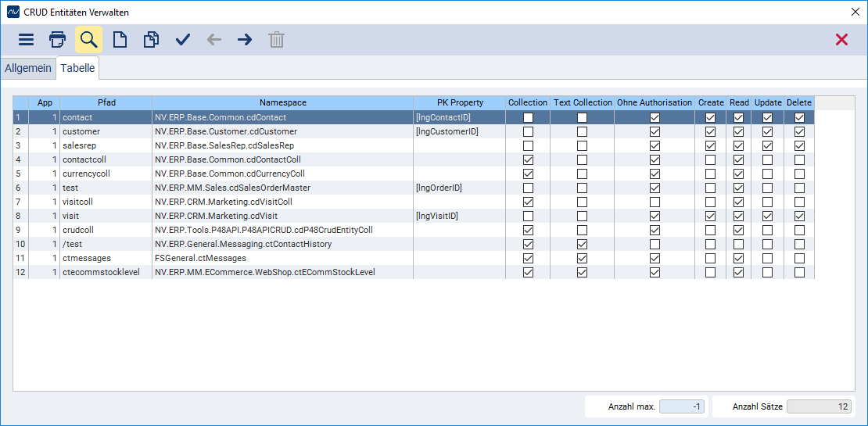
Task: Click the printer icon in toolbar
Action: click(58, 40)
